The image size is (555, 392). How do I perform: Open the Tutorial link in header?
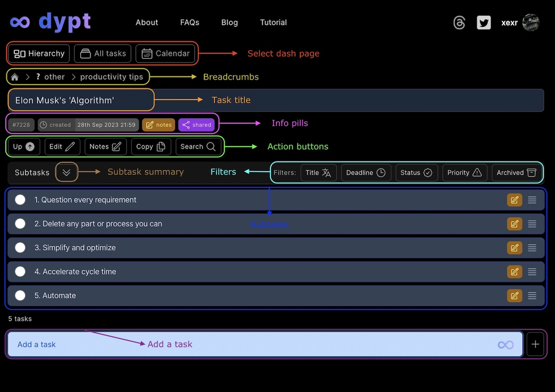[273, 23]
